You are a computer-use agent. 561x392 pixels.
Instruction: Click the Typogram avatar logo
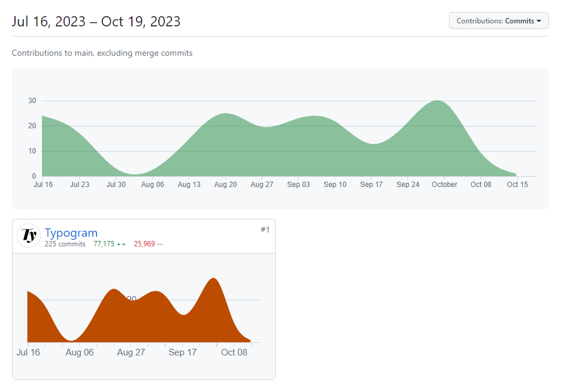pos(29,236)
